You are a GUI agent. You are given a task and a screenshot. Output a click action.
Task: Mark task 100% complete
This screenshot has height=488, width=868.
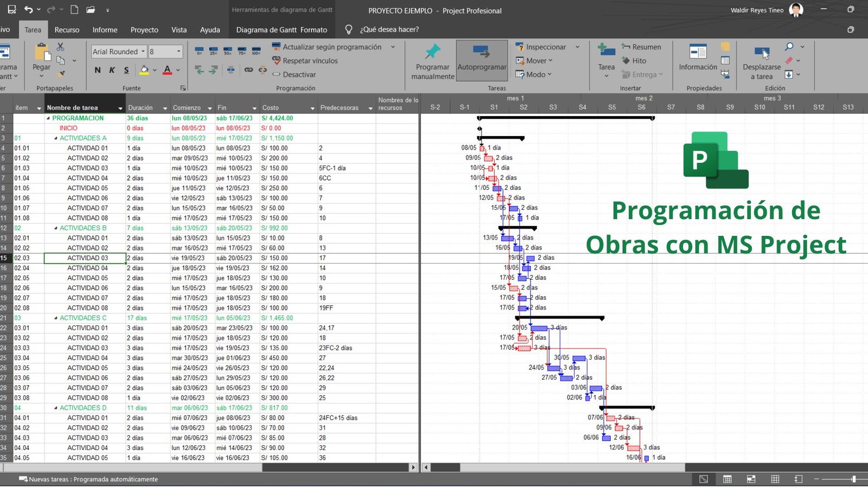pyautogui.click(x=256, y=50)
